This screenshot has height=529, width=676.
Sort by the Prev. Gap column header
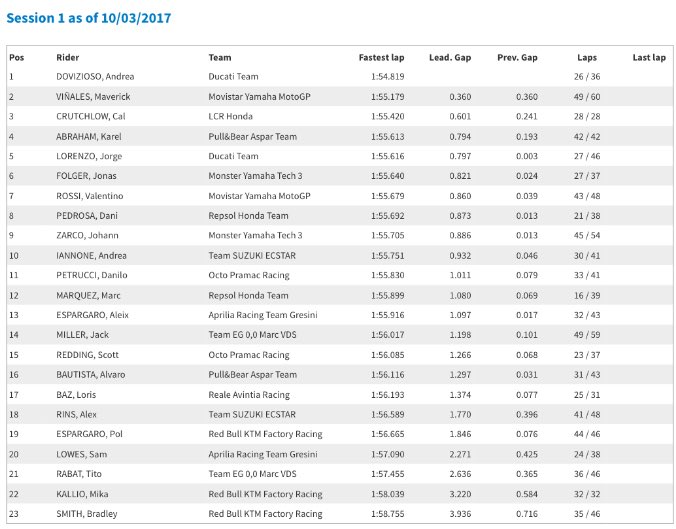click(x=517, y=57)
